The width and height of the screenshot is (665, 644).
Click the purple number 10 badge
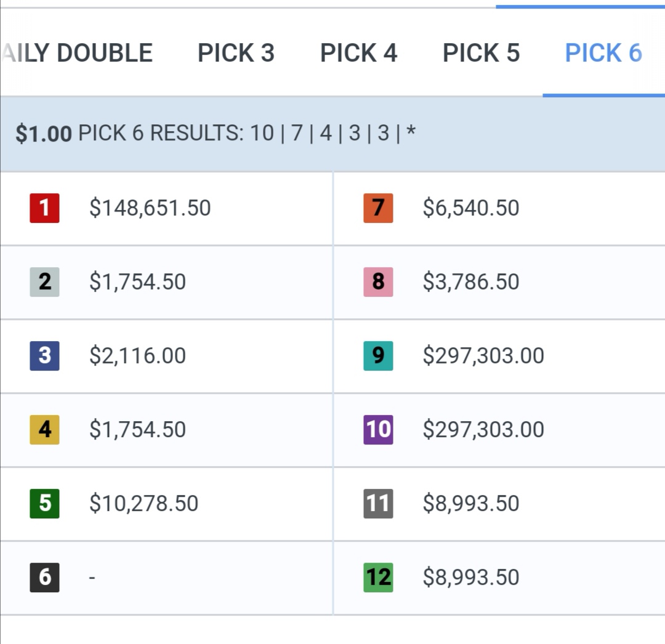point(378,430)
